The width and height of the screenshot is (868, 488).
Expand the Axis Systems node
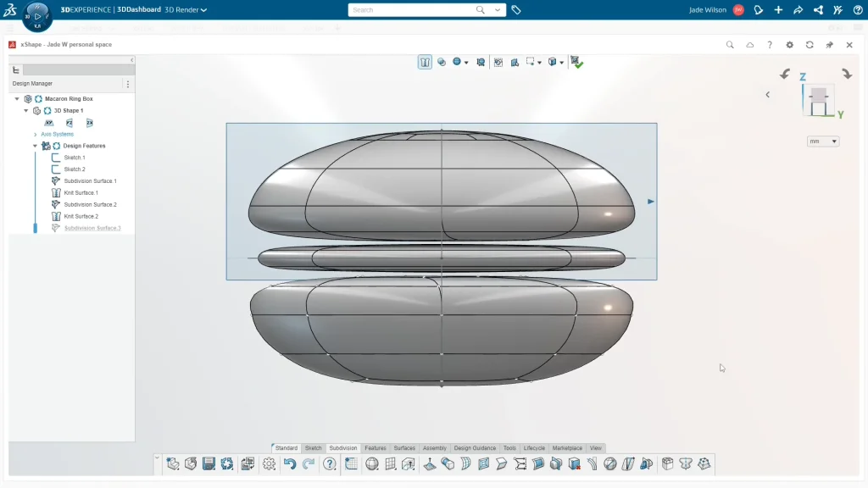(35, 135)
